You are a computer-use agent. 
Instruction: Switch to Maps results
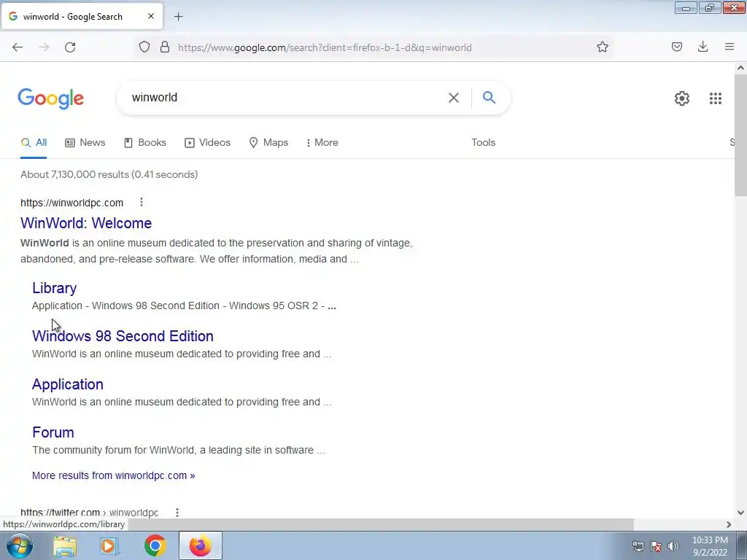[268, 142]
